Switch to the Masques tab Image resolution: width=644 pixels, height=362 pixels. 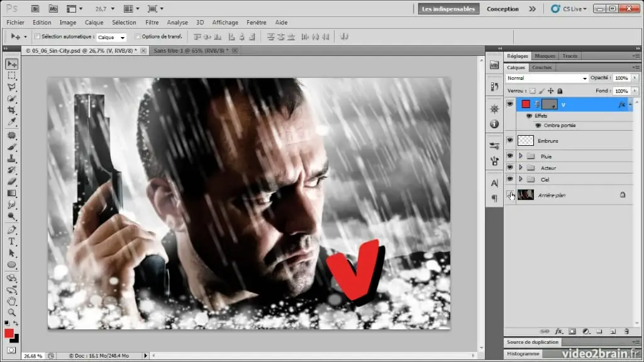tap(545, 56)
